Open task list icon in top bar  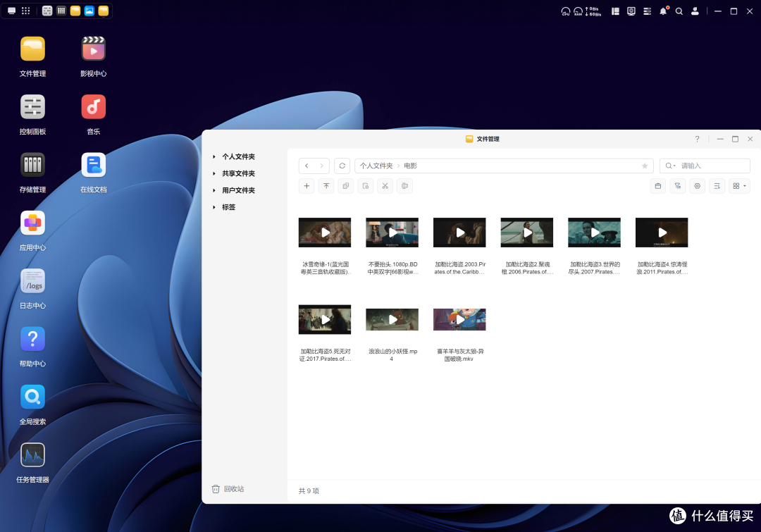point(648,11)
